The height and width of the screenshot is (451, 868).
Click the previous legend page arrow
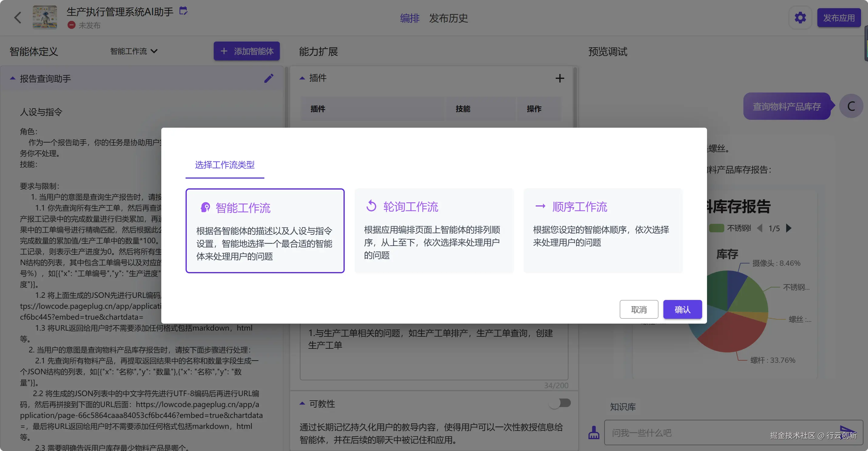(759, 228)
